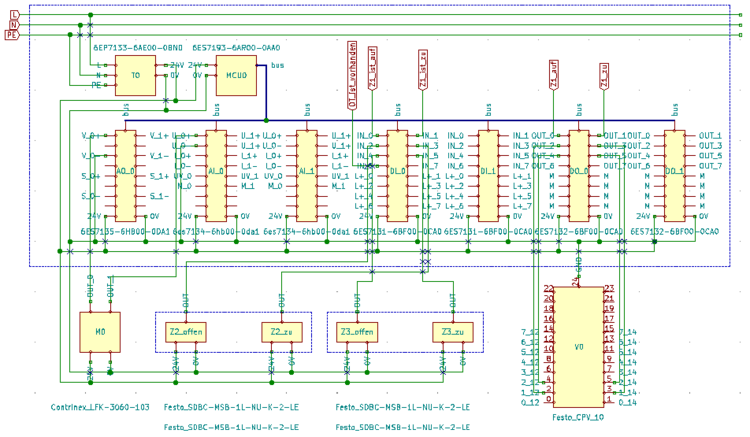This screenshot has width=750, height=437.
Task: Click the Z3_offen sensor block
Action: click(x=356, y=332)
